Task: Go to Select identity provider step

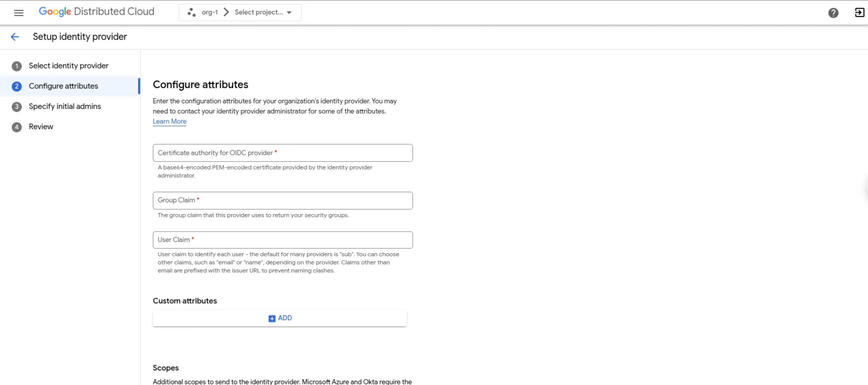Action: [x=68, y=66]
